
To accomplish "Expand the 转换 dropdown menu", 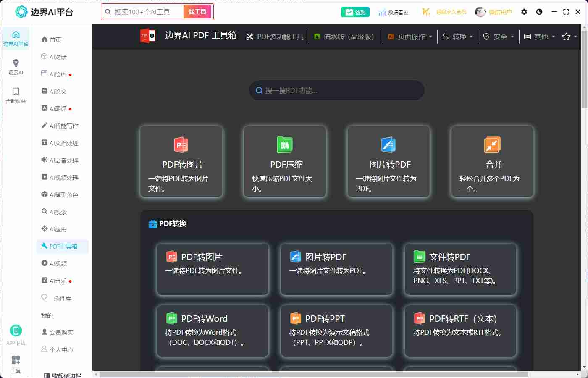I will pos(457,37).
